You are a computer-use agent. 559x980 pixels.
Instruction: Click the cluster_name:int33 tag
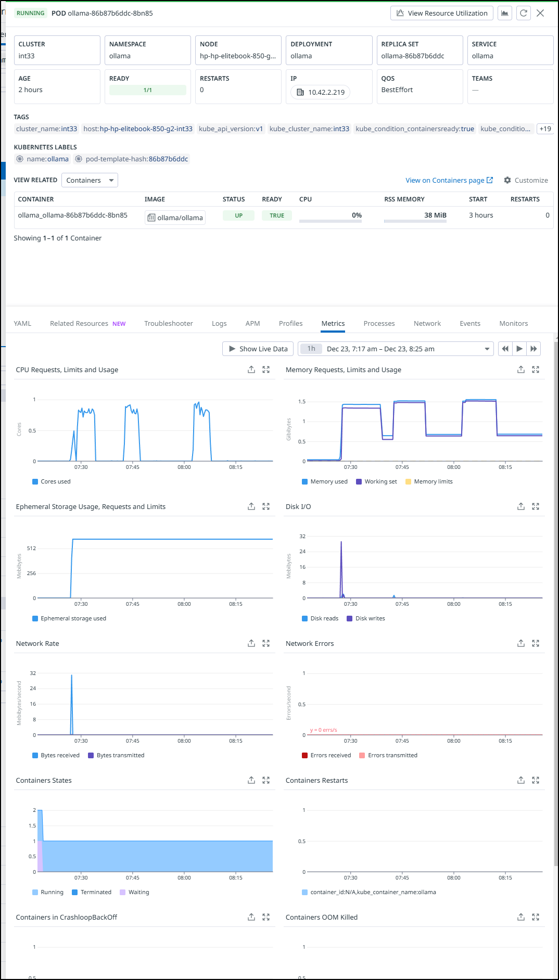click(46, 129)
